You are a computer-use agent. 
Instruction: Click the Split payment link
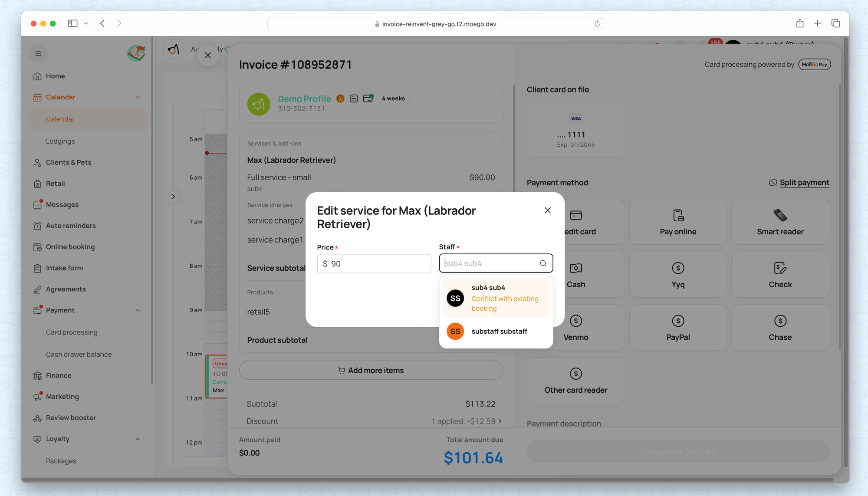(x=804, y=183)
